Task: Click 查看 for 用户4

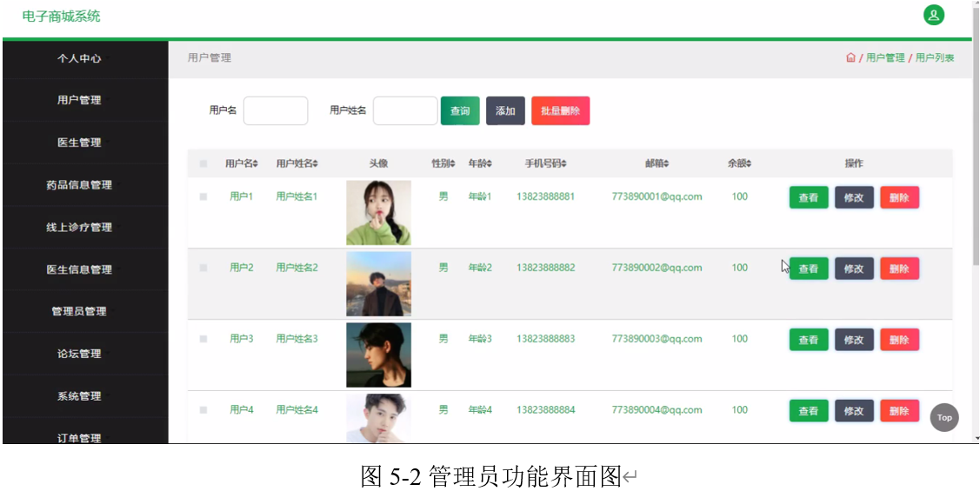Action: click(809, 411)
